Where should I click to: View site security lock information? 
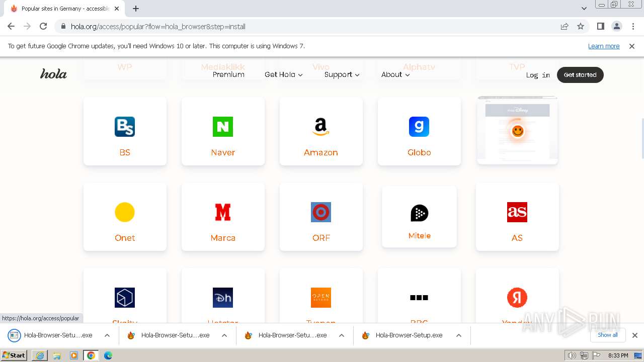point(63,26)
